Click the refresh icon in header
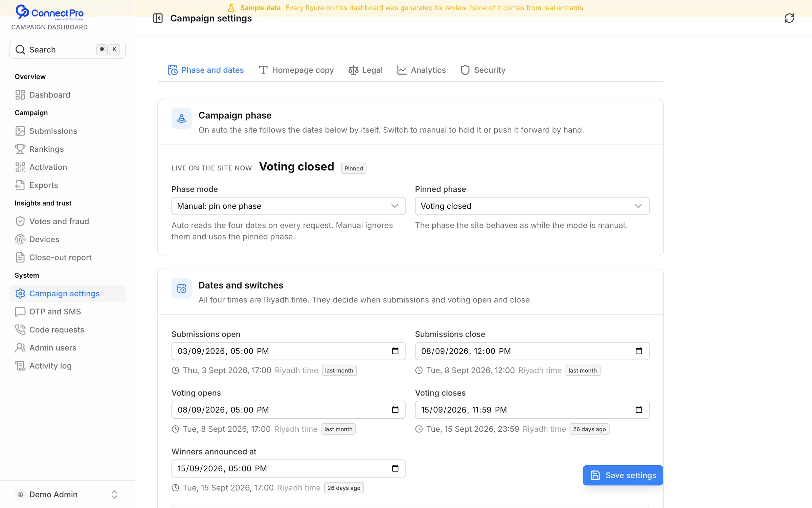The image size is (812, 508). [789, 18]
